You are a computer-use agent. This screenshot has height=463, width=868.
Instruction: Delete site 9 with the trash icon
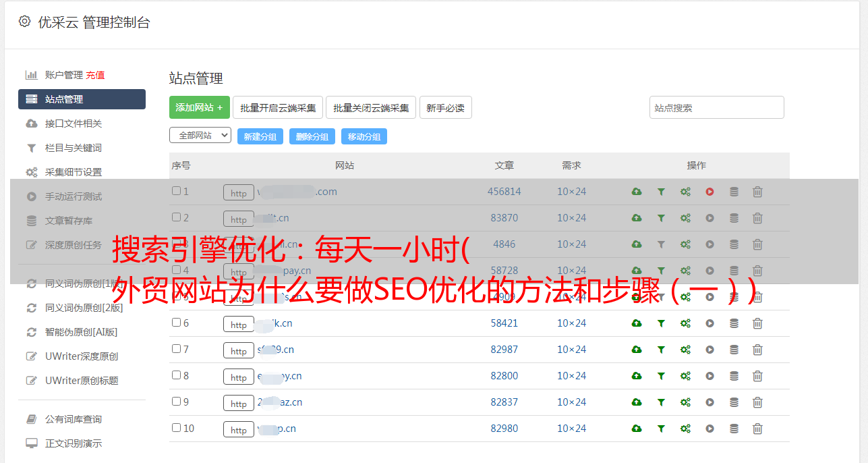tap(757, 403)
